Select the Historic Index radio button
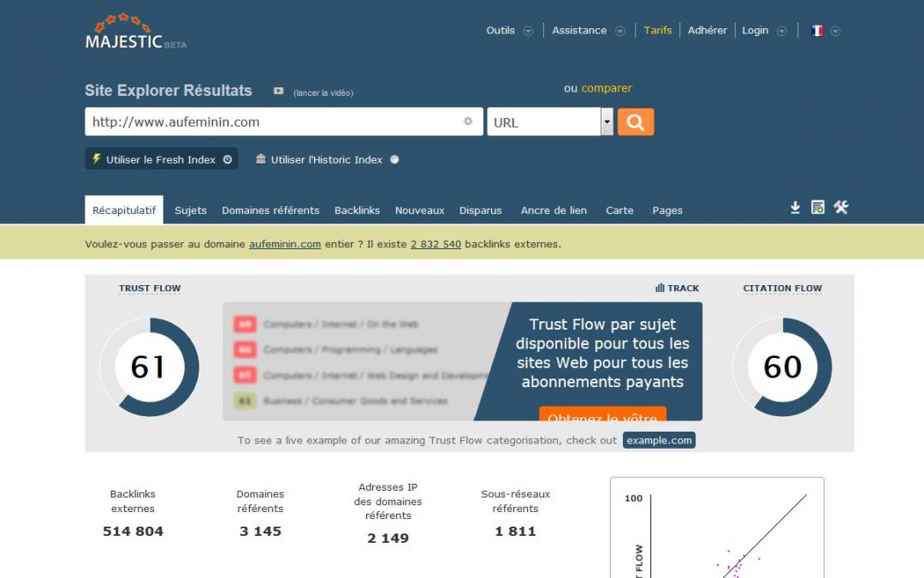This screenshot has width=924, height=578. pyautogui.click(x=394, y=159)
